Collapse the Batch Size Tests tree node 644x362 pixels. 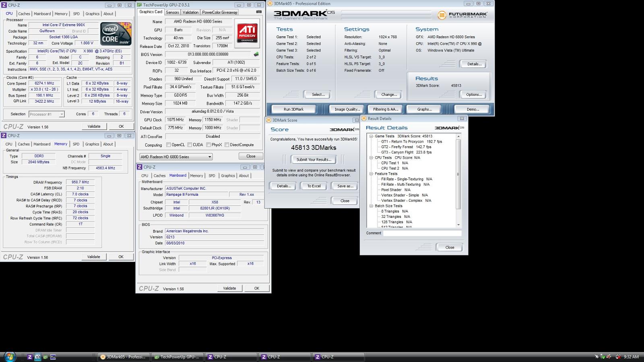pyautogui.click(x=371, y=206)
